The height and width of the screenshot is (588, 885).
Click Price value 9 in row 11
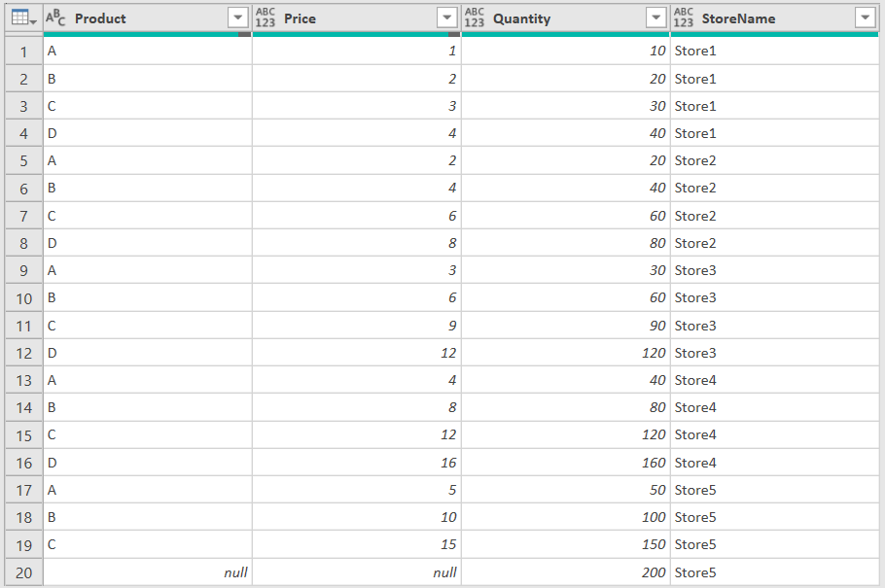coord(357,326)
